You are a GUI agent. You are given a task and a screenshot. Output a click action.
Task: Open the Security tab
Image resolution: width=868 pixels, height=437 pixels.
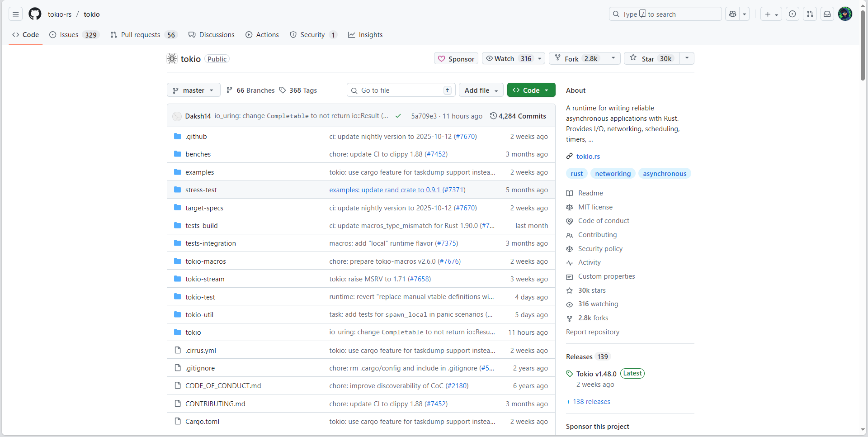pyautogui.click(x=314, y=35)
